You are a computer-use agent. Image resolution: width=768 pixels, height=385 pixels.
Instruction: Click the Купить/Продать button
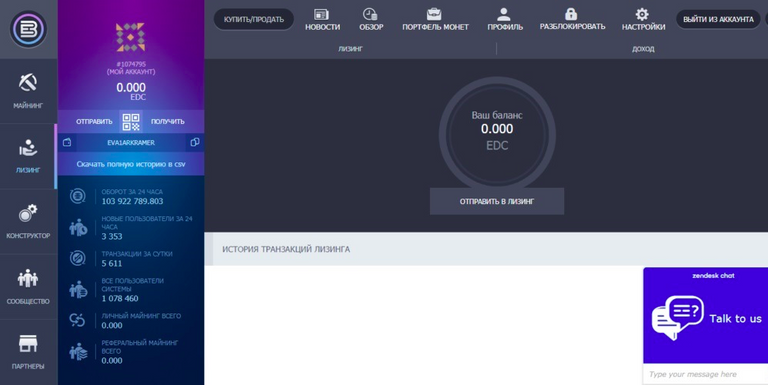coord(254,20)
